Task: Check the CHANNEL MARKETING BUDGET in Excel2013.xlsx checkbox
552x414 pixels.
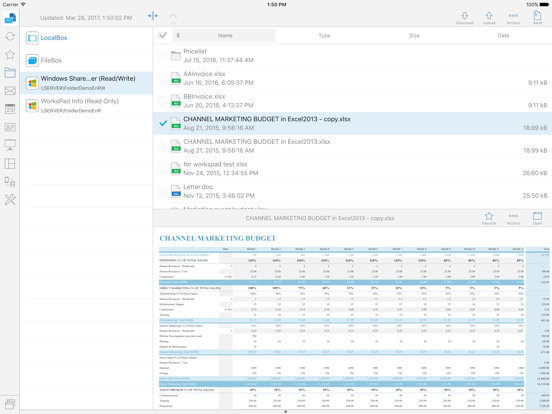Action: [x=162, y=146]
